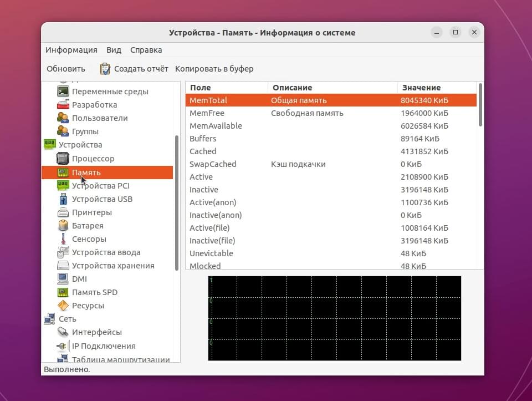The width and height of the screenshot is (532, 401).
Task: Click the sidebar tree vertical scrollbar
Action: click(x=177, y=203)
